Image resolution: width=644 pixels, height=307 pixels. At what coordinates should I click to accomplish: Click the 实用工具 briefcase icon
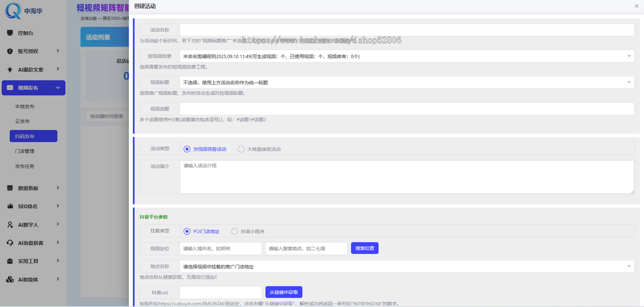click(x=10, y=261)
